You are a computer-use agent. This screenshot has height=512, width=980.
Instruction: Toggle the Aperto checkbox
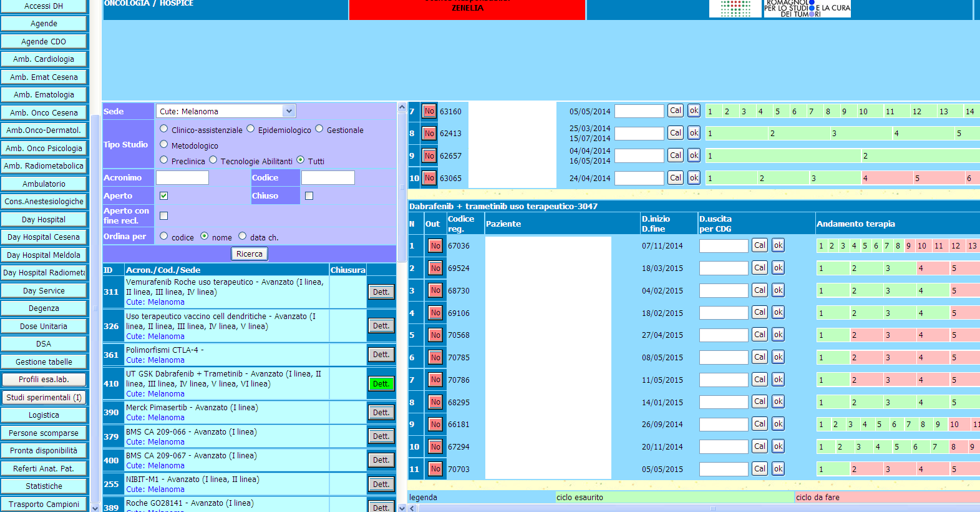coord(164,195)
